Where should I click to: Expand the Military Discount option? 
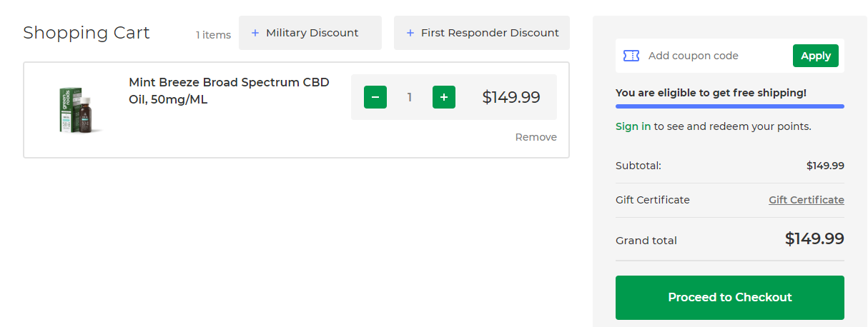coord(310,33)
